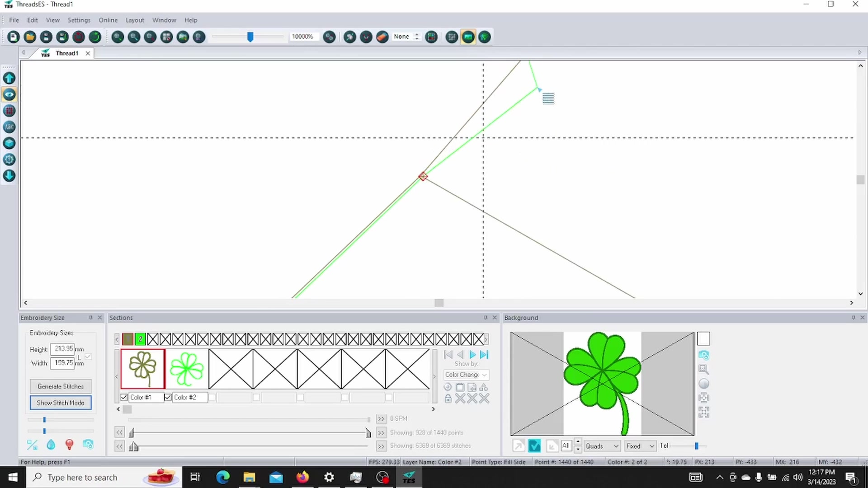Viewport: 868px width, 488px height.
Task: Click the skip to end playback button
Action: tap(484, 355)
